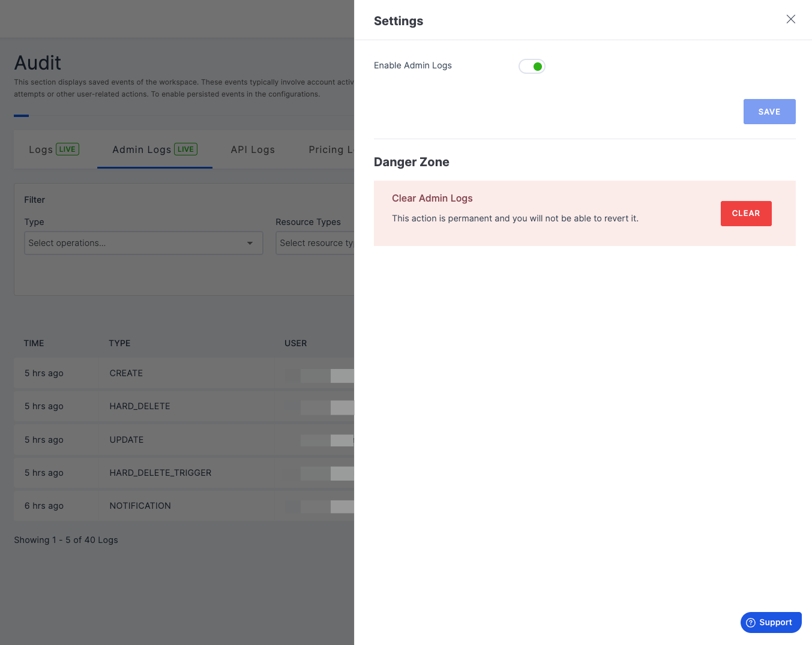Open the Support help widget
This screenshot has height=645, width=812.
771,622
